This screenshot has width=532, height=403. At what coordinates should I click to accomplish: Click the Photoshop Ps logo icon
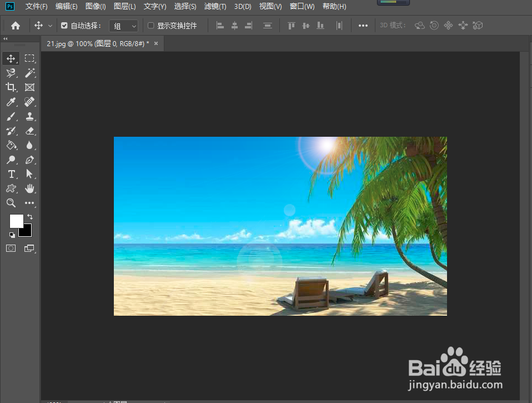point(10,6)
